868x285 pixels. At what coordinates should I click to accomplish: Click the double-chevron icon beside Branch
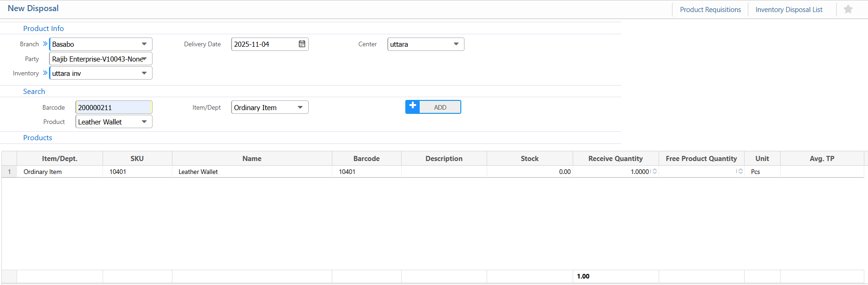[45, 44]
